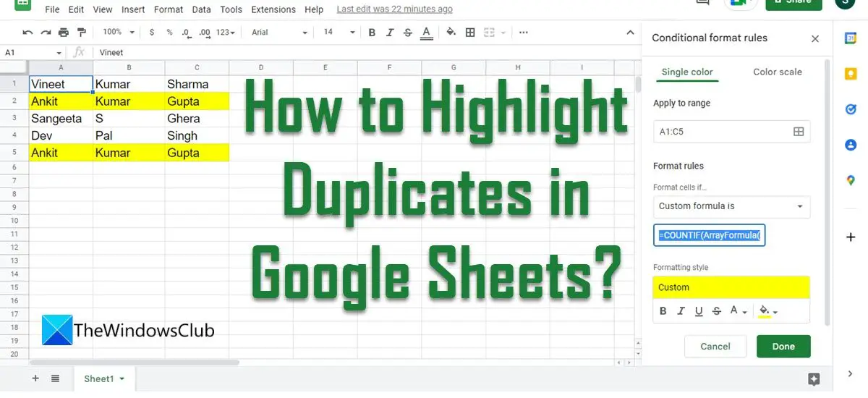
Task: Open Sheet1 tab options arrow
Action: [x=122, y=379]
